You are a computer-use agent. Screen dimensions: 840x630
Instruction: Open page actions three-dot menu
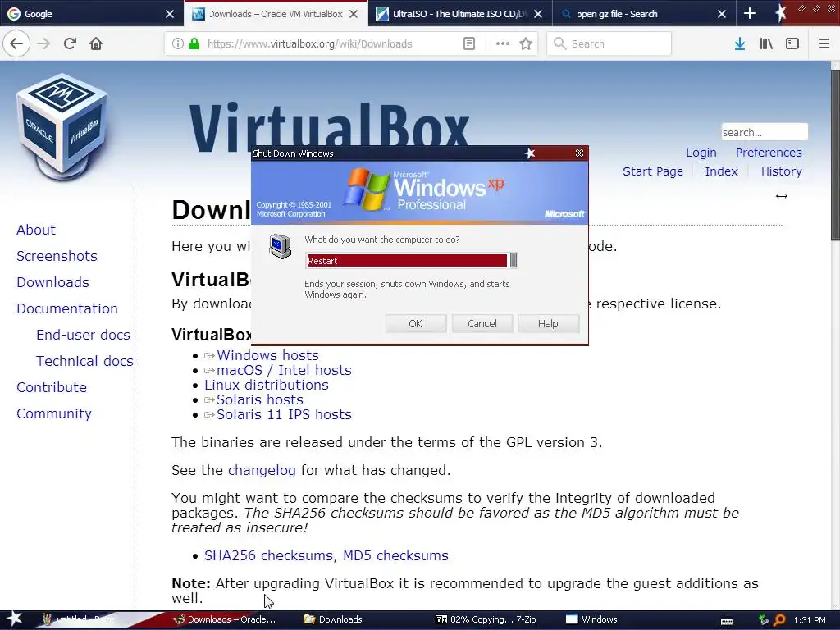[x=503, y=43]
